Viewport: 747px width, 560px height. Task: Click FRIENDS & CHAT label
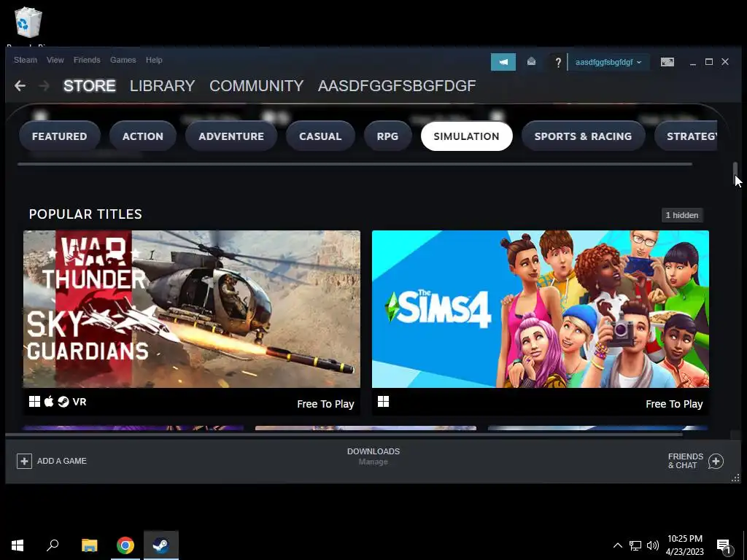(x=686, y=461)
